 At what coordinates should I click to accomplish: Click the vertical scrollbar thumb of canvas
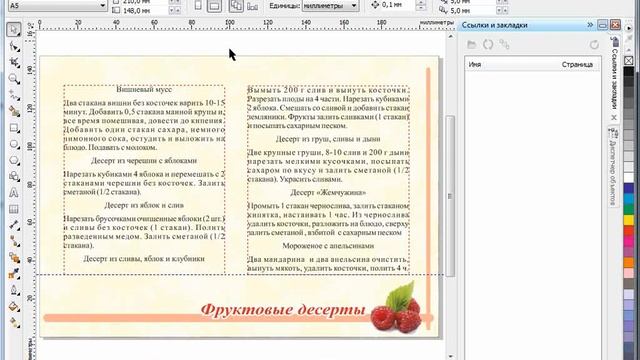pyautogui.click(x=450, y=196)
